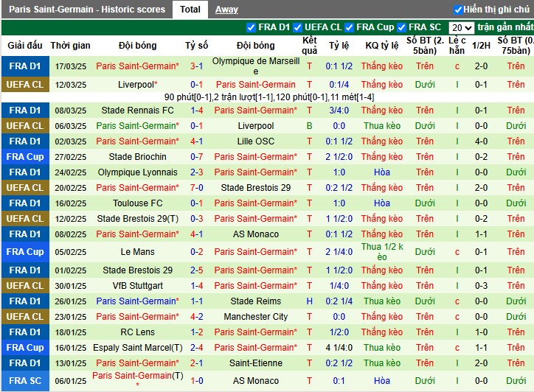
Task: Select the Paris Saint-Germain - Historic scores title
Action: 87,10
